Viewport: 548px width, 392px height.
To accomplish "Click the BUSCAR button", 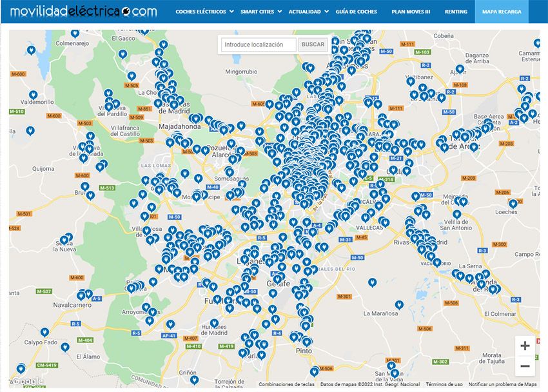I will 313,44.
